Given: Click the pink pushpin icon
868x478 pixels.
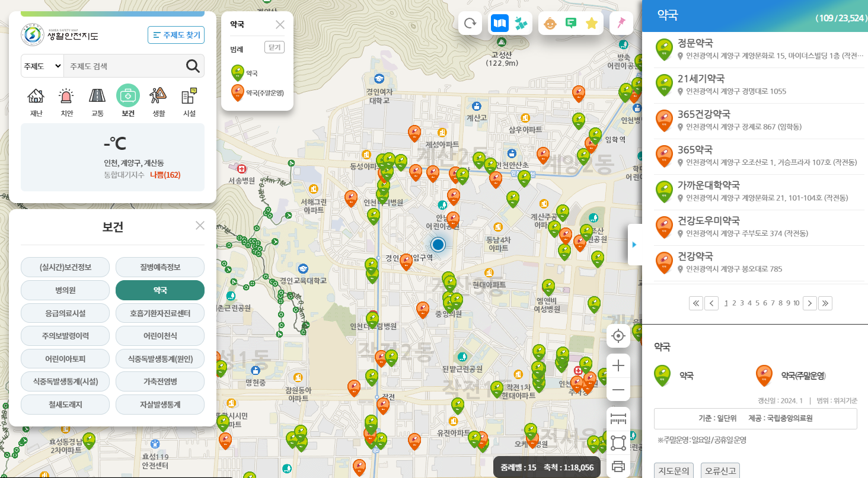Looking at the screenshot, I should click(x=621, y=23).
